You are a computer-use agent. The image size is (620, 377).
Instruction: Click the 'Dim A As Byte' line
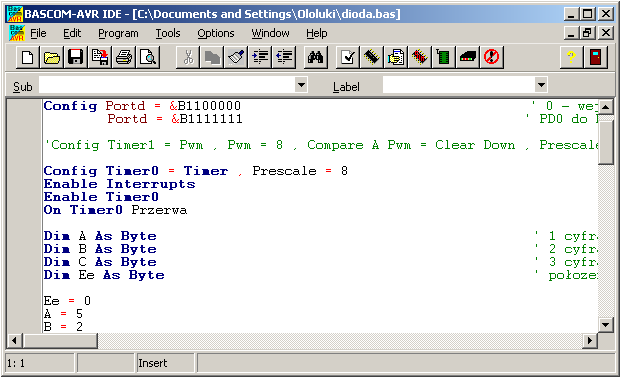tap(100, 236)
